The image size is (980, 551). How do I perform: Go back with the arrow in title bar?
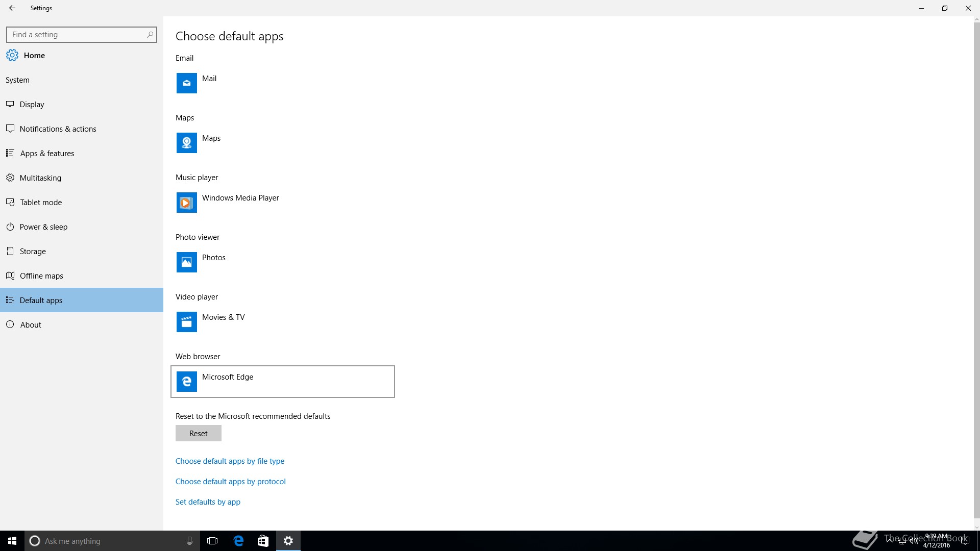tap(12, 8)
